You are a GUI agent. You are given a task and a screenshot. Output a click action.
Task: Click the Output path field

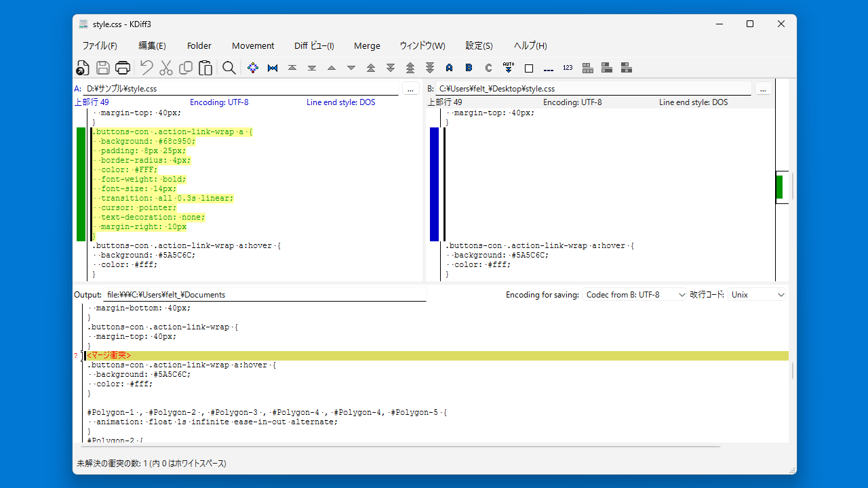tap(264, 295)
